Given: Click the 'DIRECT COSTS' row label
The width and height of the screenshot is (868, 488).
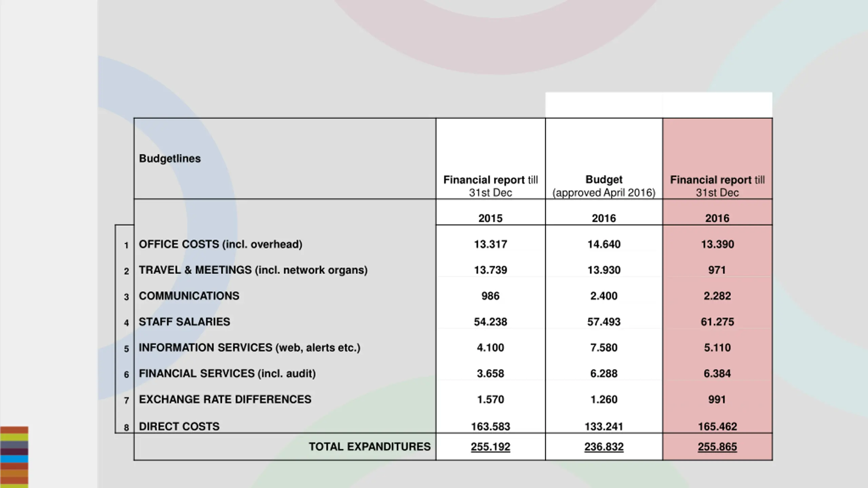Looking at the screenshot, I should click(x=179, y=426).
